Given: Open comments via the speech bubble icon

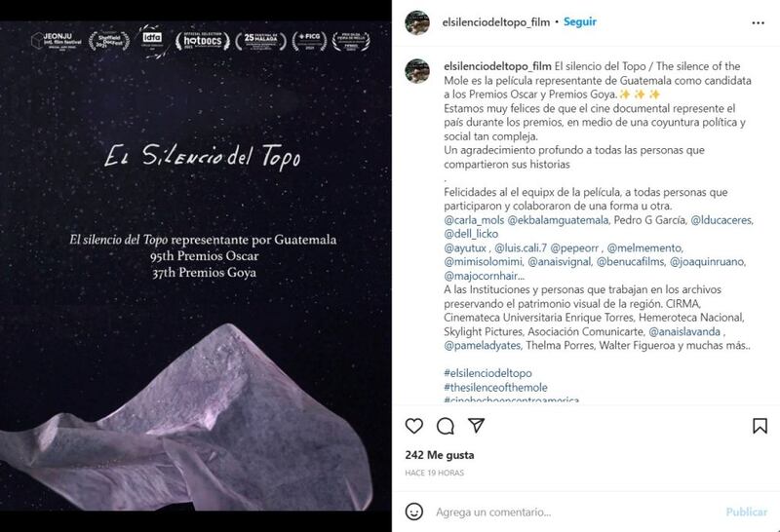Looking at the screenshot, I should pos(446,426).
